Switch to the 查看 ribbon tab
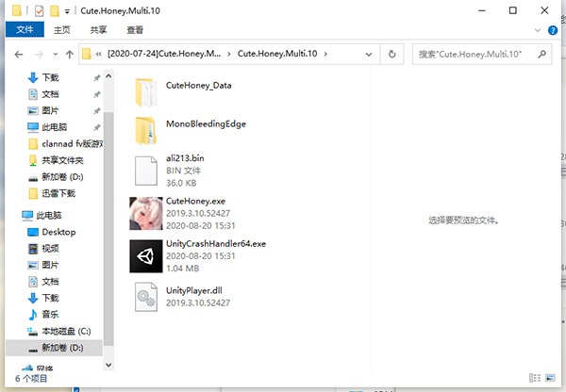 coord(135,30)
